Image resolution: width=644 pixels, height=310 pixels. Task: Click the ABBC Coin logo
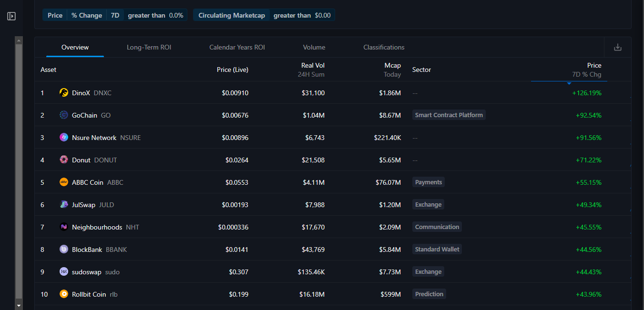pos(64,182)
